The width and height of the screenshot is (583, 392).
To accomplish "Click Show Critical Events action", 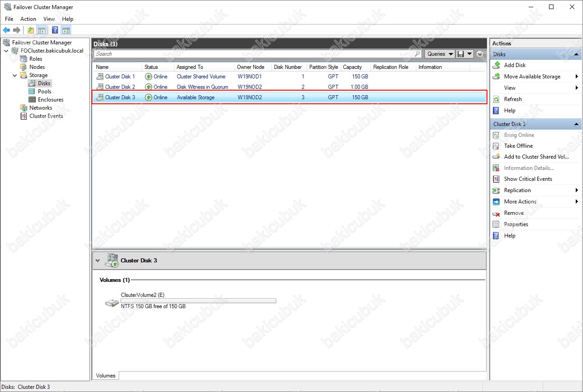I will (x=528, y=179).
